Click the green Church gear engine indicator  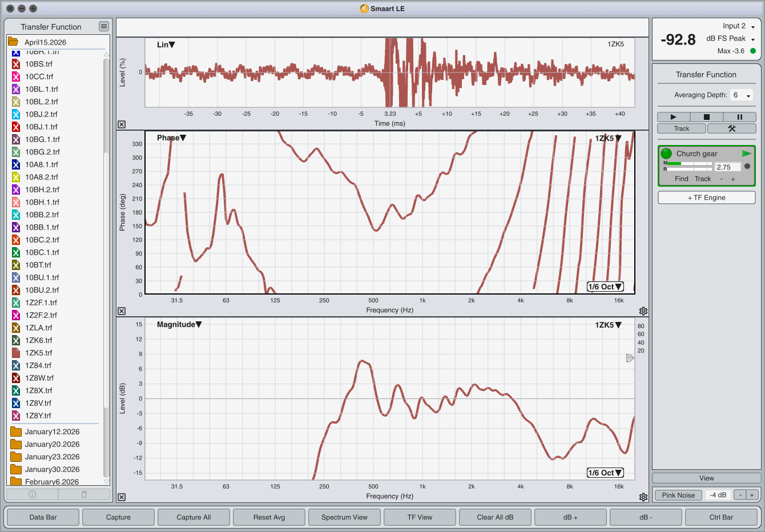click(666, 154)
